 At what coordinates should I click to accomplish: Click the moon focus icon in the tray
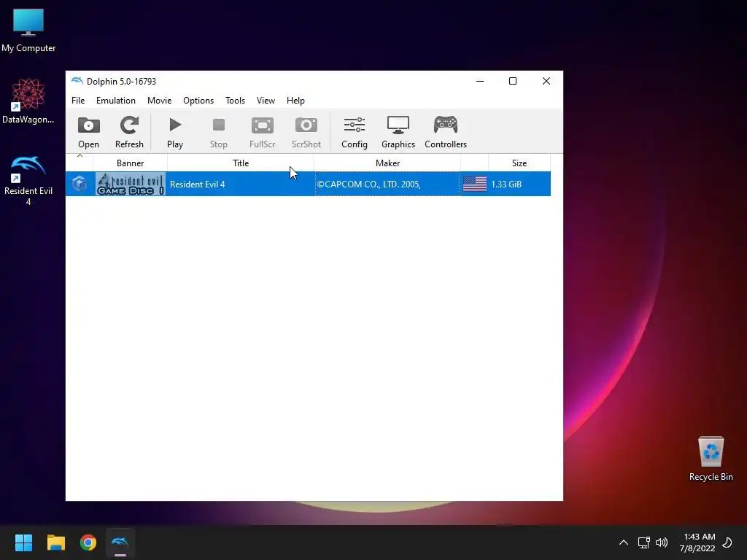727,542
